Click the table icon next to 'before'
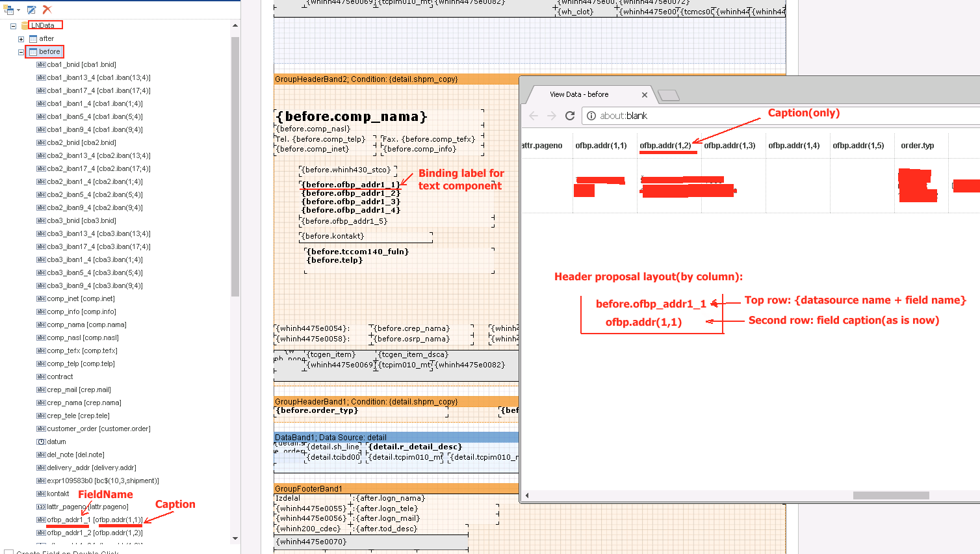Viewport: 980px width, 554px height. (33, 52)
